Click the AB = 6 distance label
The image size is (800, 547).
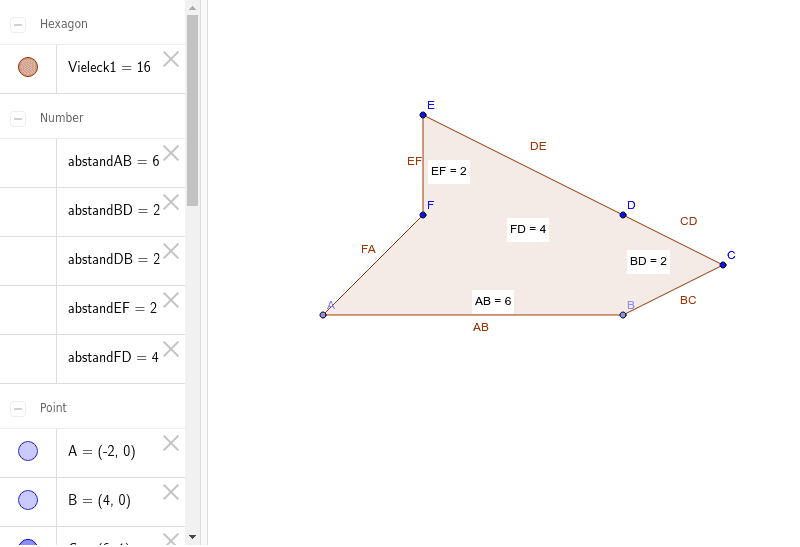click(x=493, y=301)
